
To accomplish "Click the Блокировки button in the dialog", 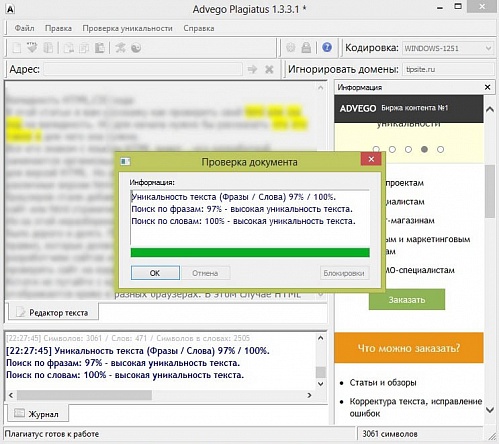I will [344, 273].
